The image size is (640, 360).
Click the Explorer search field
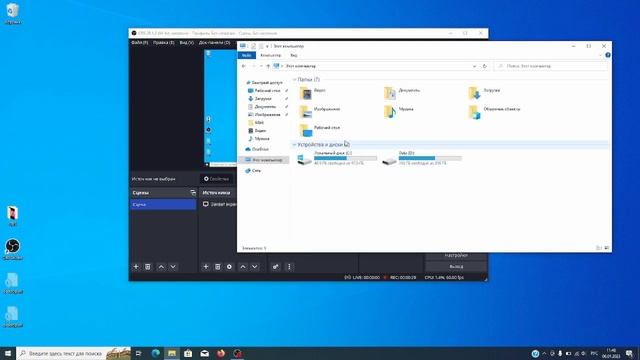551,66
